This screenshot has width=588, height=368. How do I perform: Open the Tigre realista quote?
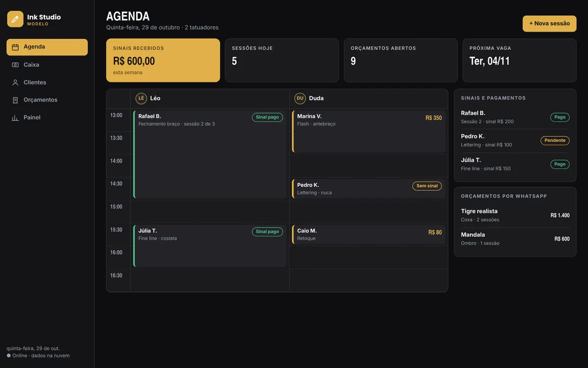515,215
